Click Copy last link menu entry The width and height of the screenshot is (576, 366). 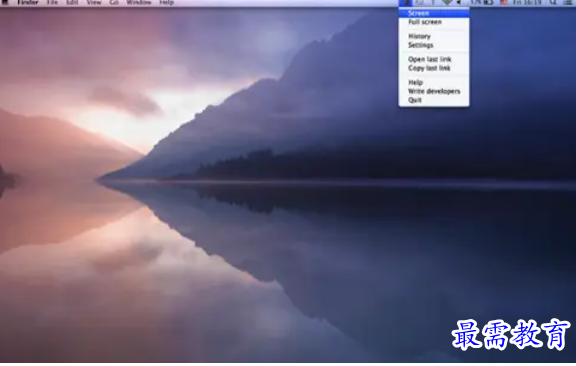434,68
